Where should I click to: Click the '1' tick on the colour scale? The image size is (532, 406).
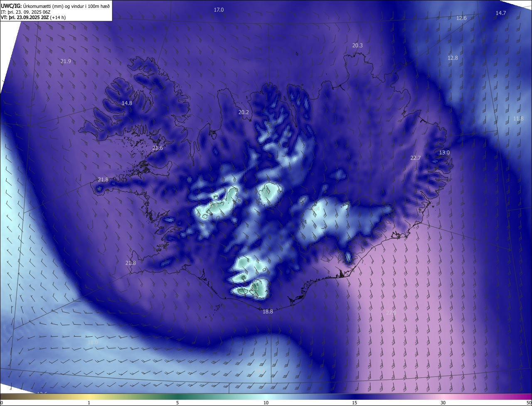click(x=89, y=403)
